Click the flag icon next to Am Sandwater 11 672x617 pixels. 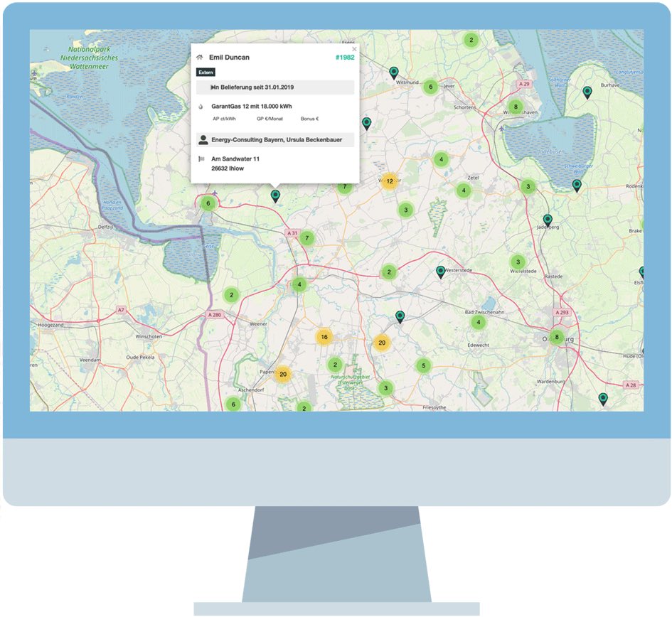[201, 159]
